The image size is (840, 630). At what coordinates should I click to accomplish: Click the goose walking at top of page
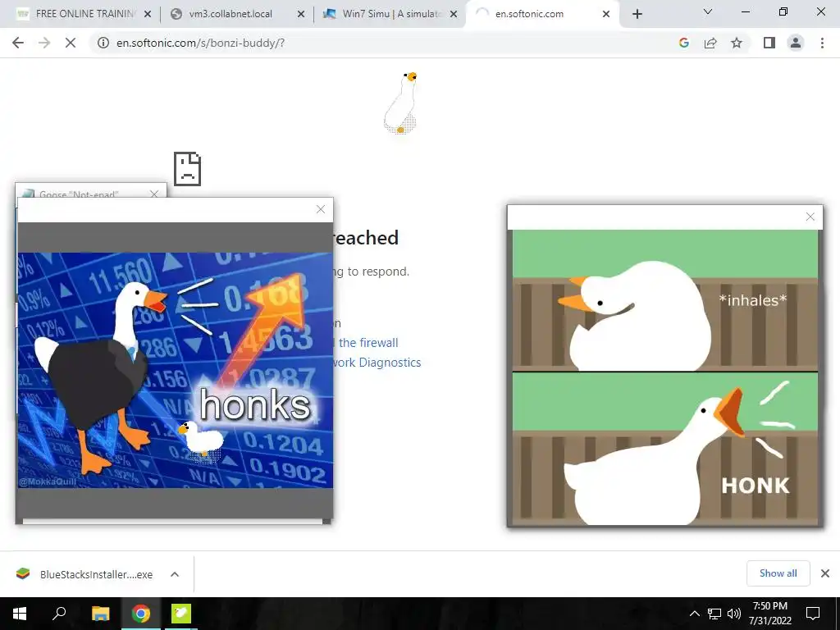[x=400, y=103]
